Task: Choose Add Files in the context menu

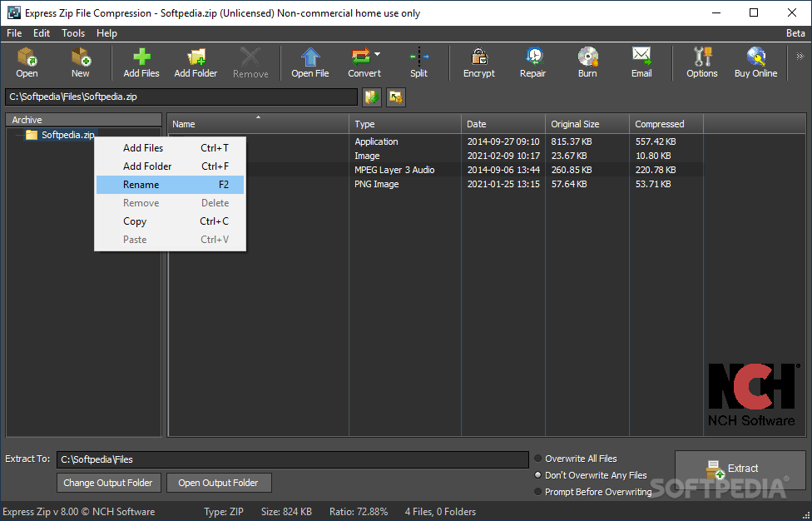Action: pyautogui.click(x=170, y=148)
